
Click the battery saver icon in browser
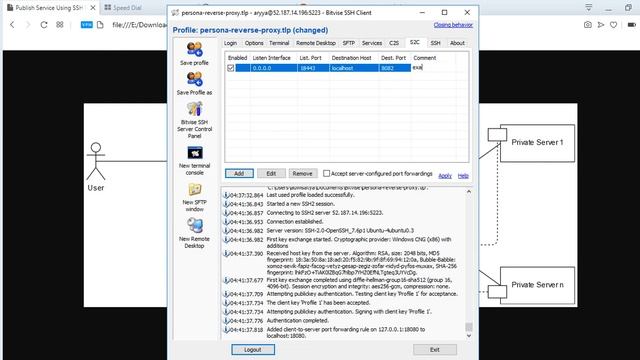[631, 25]
